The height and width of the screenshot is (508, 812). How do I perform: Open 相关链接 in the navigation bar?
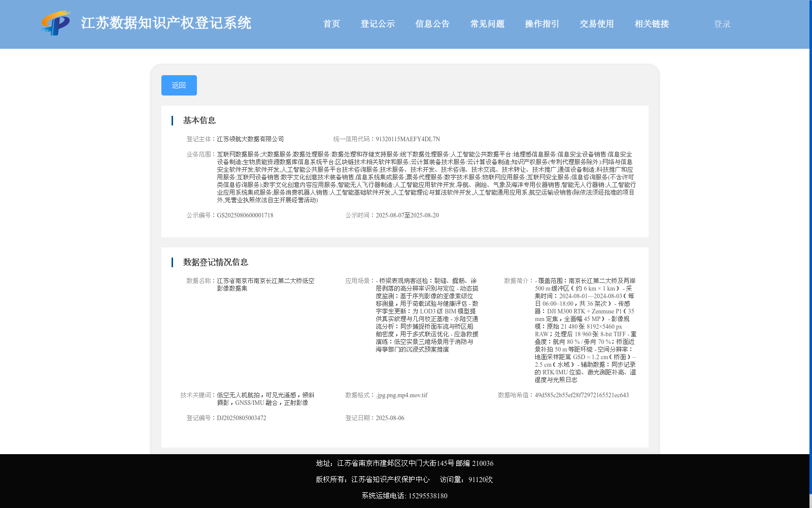pos(652,24)
